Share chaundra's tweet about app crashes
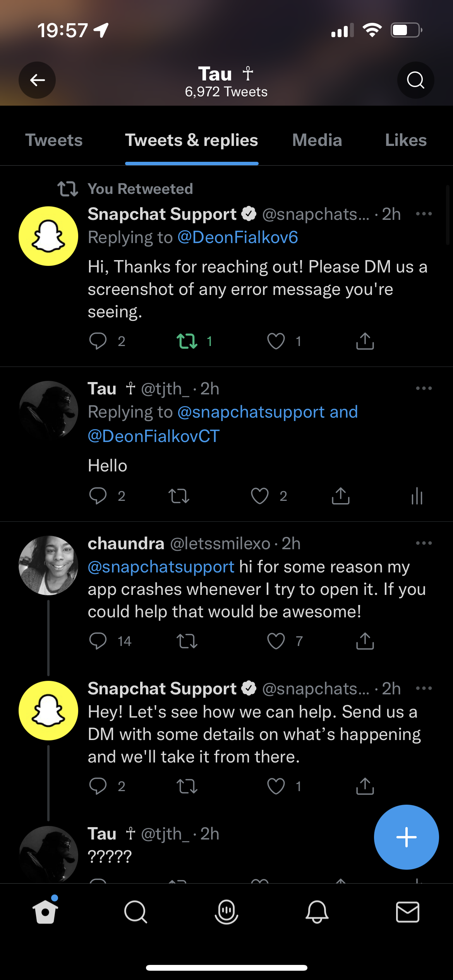This screenshot has width=453, height=980. point(365,641)
